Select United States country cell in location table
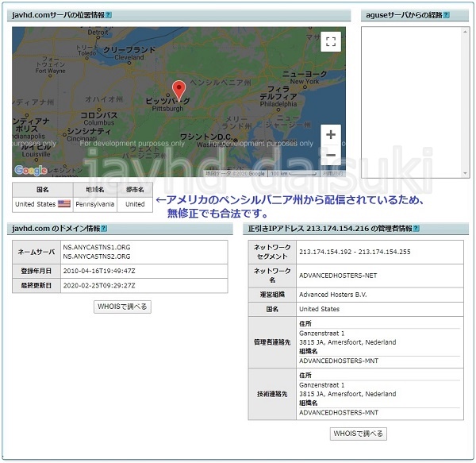 (x=43, y=204)
